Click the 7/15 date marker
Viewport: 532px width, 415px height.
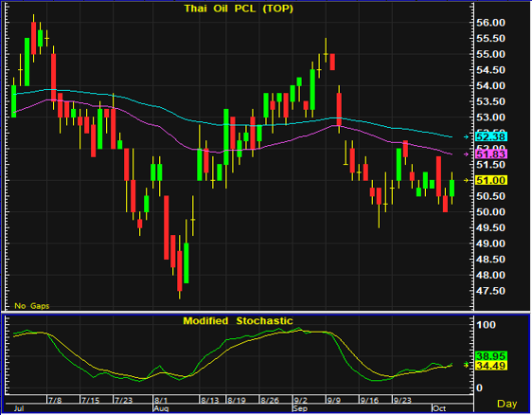(90, 400)
